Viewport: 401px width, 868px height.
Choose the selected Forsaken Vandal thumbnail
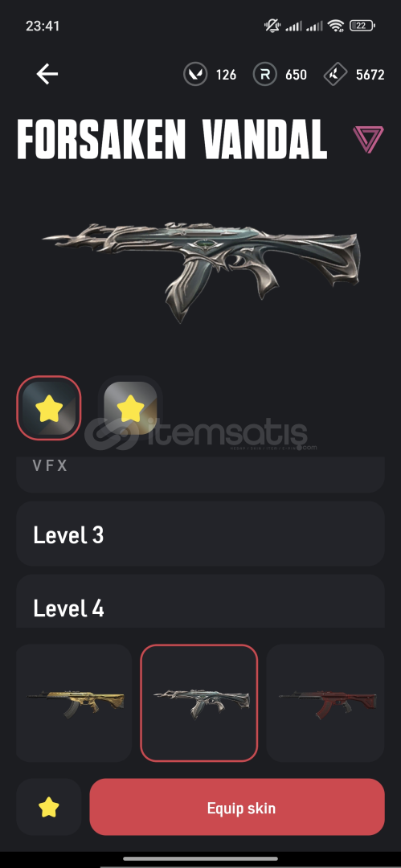199,703
